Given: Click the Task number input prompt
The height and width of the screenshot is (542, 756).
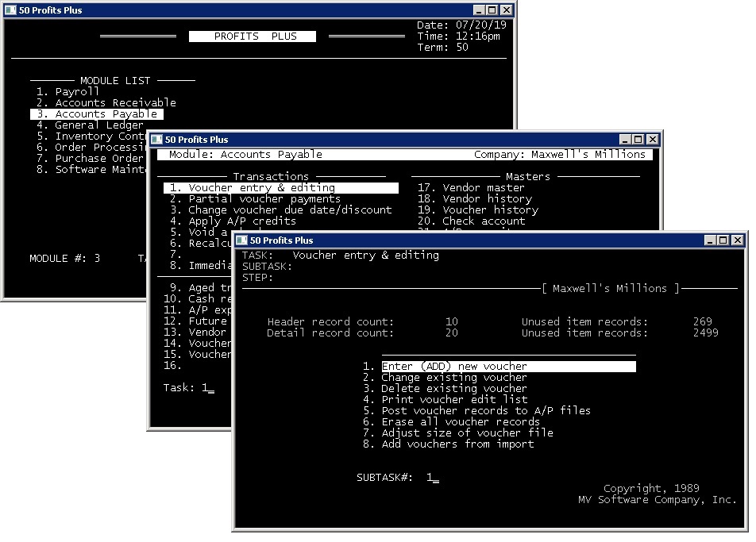Looking at the screenshot, I should (x=207, y=388).
